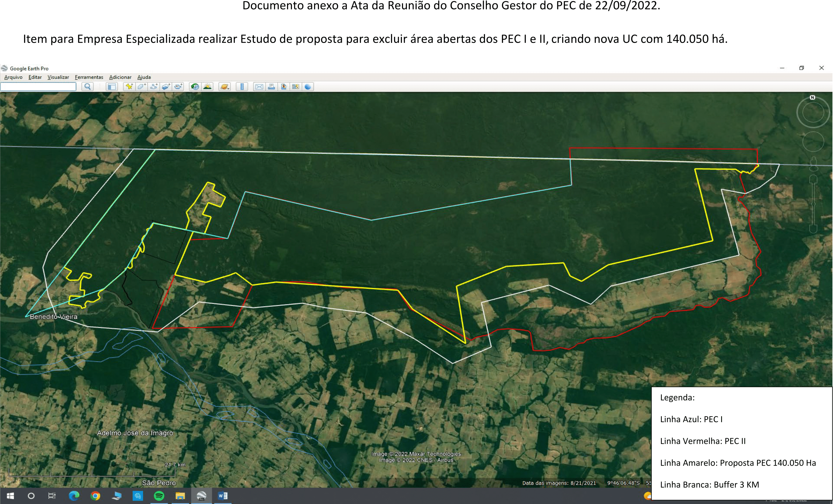Toggle the sidebar panel visibility button

click(x=112, y=87)
